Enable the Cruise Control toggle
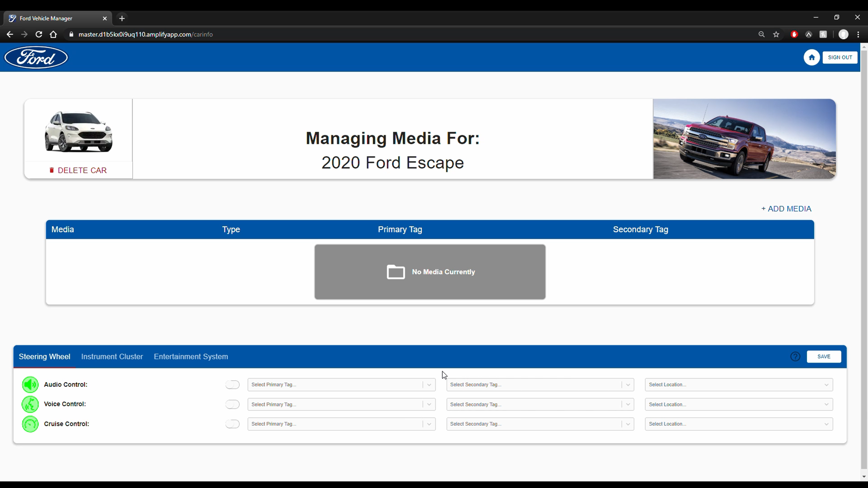Screen dimensions: 868x488 [232, 424]
